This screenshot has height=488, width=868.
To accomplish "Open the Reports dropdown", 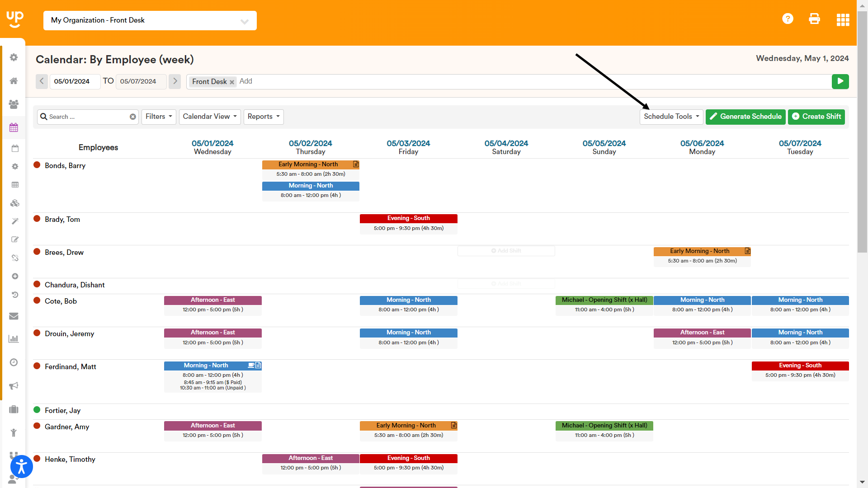I will (264, 117).
